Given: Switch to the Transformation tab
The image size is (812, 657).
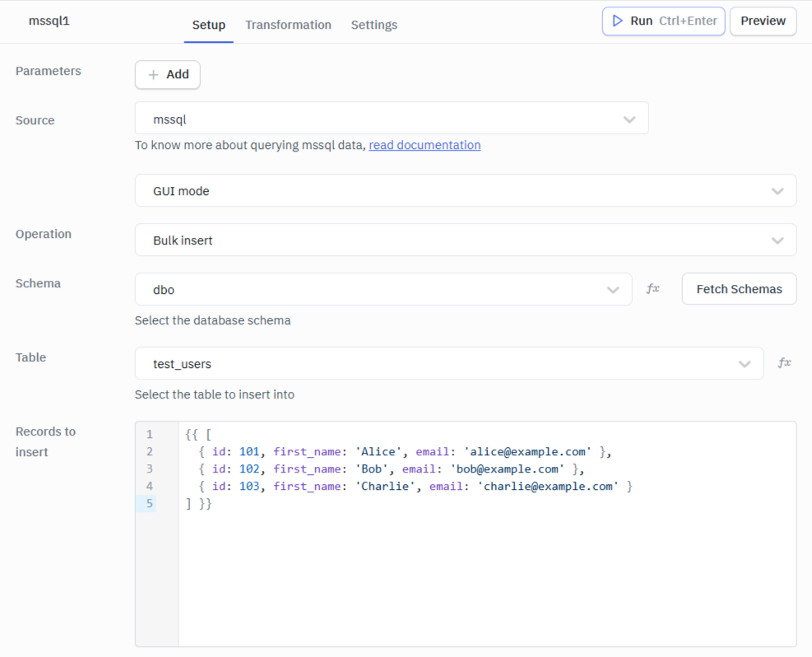Looking at the screenshot, I should 288,25.
